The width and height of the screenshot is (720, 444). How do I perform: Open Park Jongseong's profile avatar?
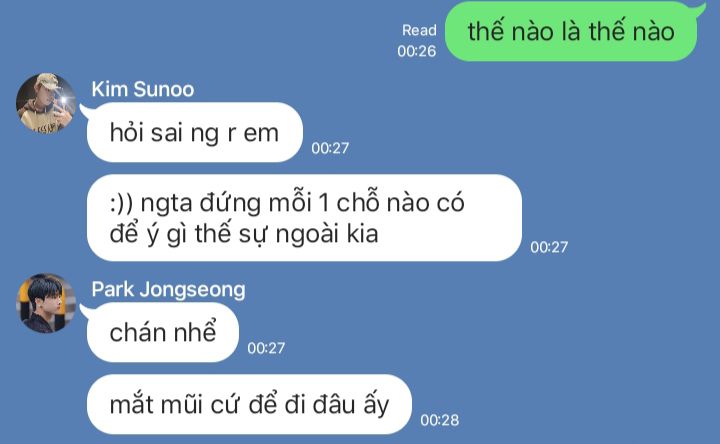[46, 303]
